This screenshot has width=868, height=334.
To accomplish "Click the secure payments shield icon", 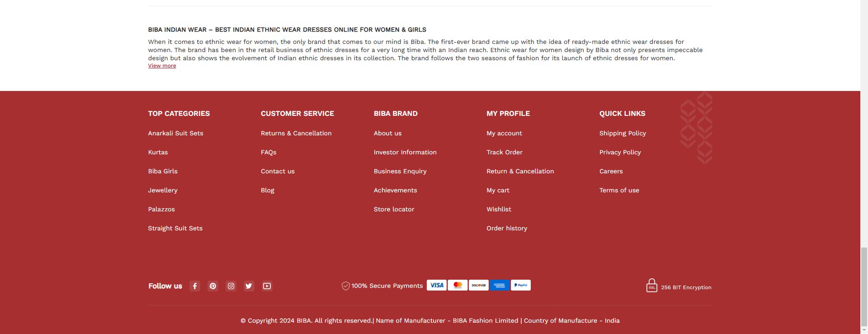I will (345, 286).
